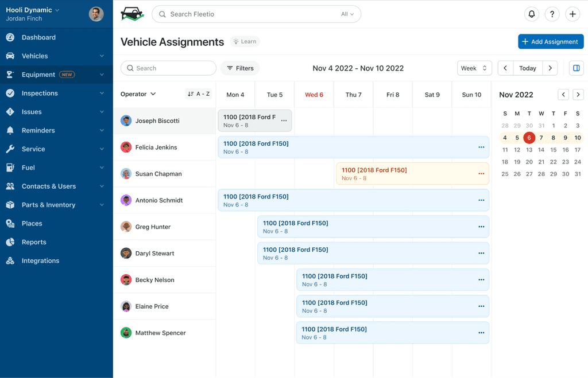Open Reports in the sidebar
588x378 pixels.
[34, 242]
